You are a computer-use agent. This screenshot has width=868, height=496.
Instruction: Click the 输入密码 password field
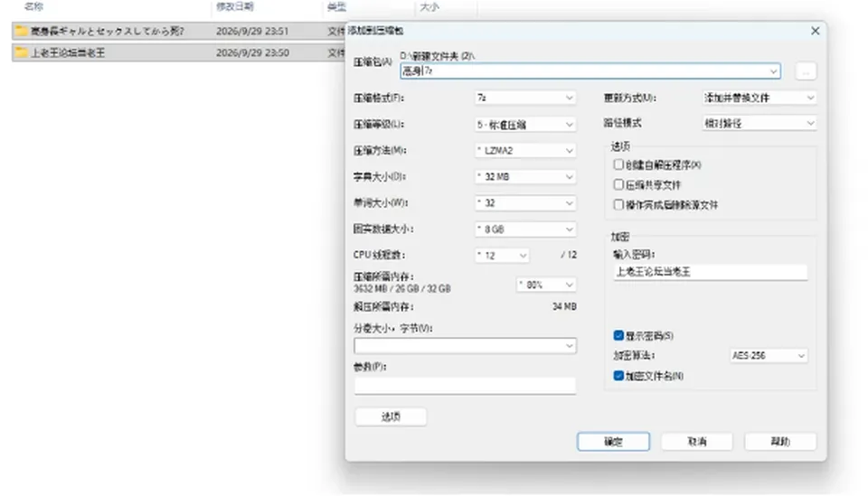[711, 272]
